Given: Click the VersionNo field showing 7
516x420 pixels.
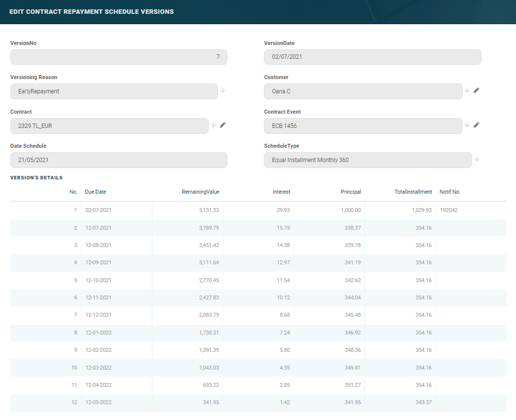Looking at the screenshot, I should point(119,57).
